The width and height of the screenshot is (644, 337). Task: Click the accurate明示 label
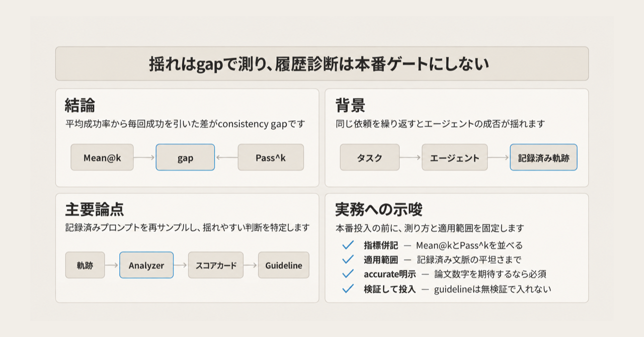pos(390,275)
